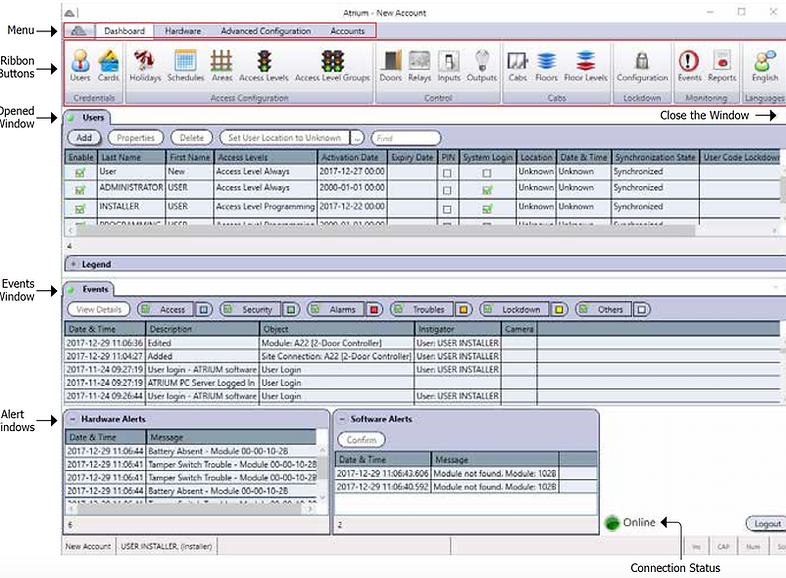The image size is (786, 578).
Task: Pick the orange Troubles color swatch
Action: pos(463,309)
